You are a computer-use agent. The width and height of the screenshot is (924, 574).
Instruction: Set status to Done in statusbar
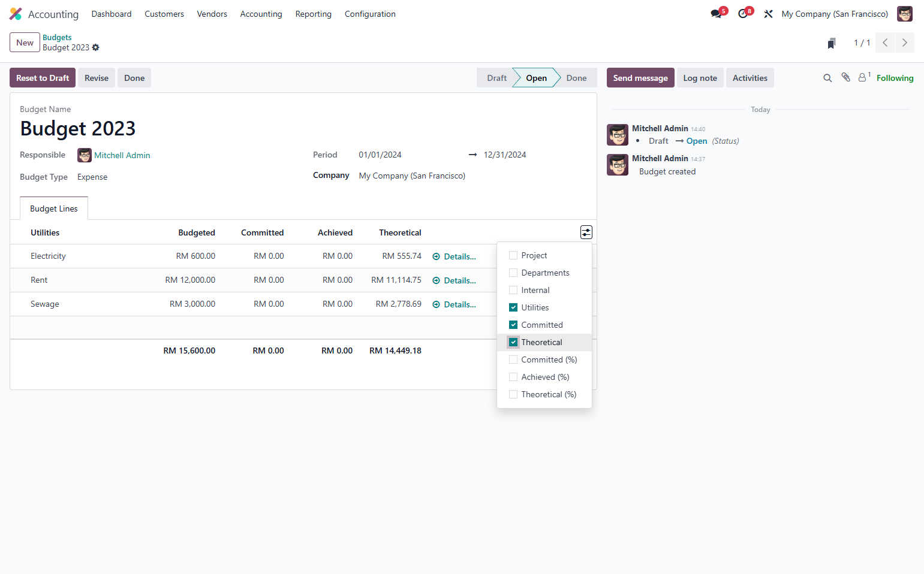click(576, 78)
